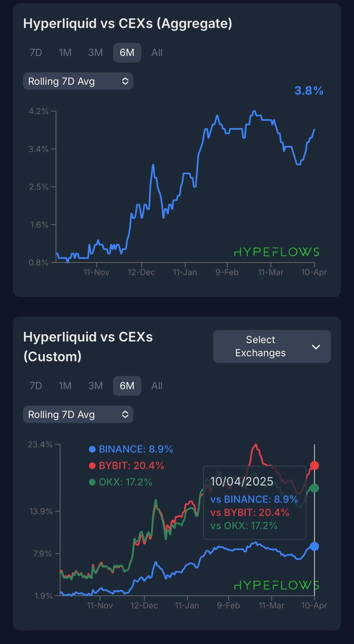Choose All range in Custom chart
Image resolution: width=354 pixels, height=644 pixels.
pos(157,386)
